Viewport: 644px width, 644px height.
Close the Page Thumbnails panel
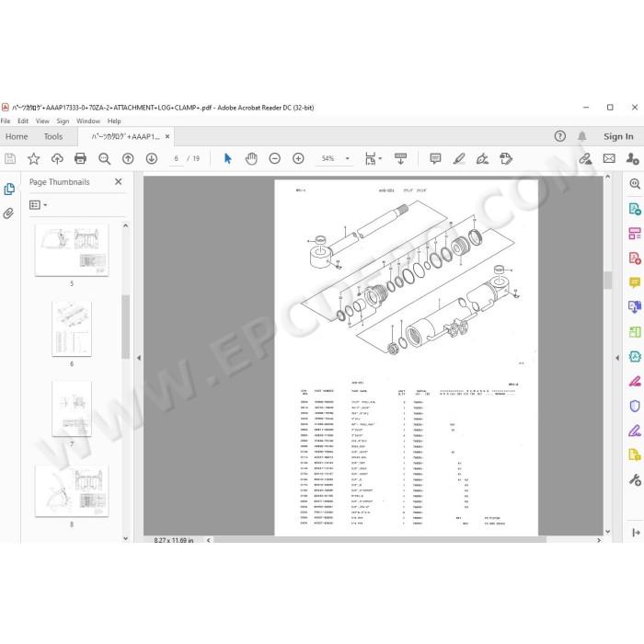119,181
